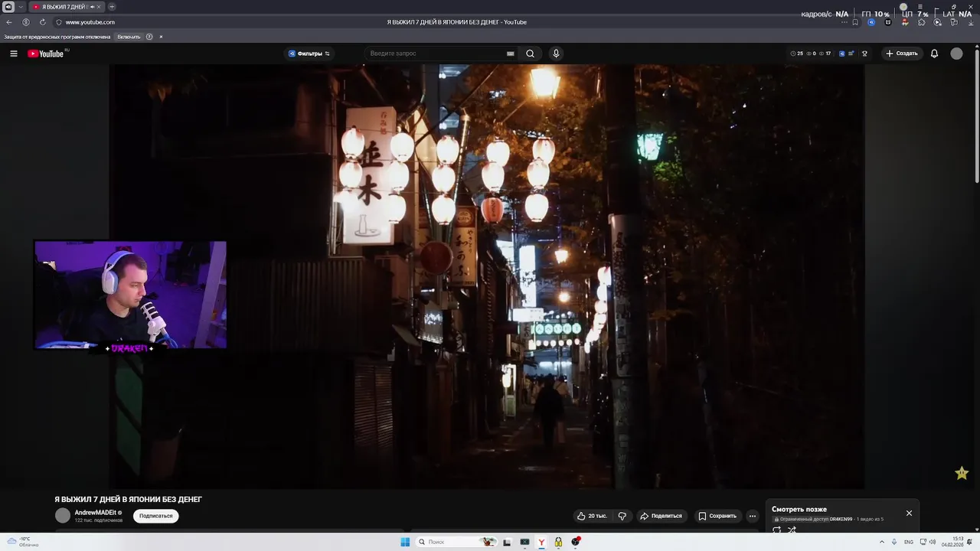The width and height of the screenshot is (980, 551).
Task: Open the browser downloads arrow icon
Action: pyautogui.click(x=969, y=22)
